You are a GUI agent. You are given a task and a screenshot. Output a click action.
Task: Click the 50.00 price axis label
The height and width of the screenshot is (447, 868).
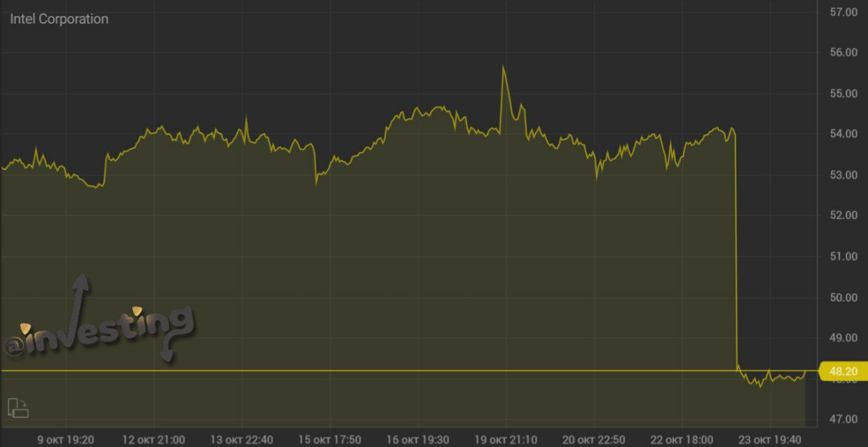pyautogui.click(x=844, y=298)
